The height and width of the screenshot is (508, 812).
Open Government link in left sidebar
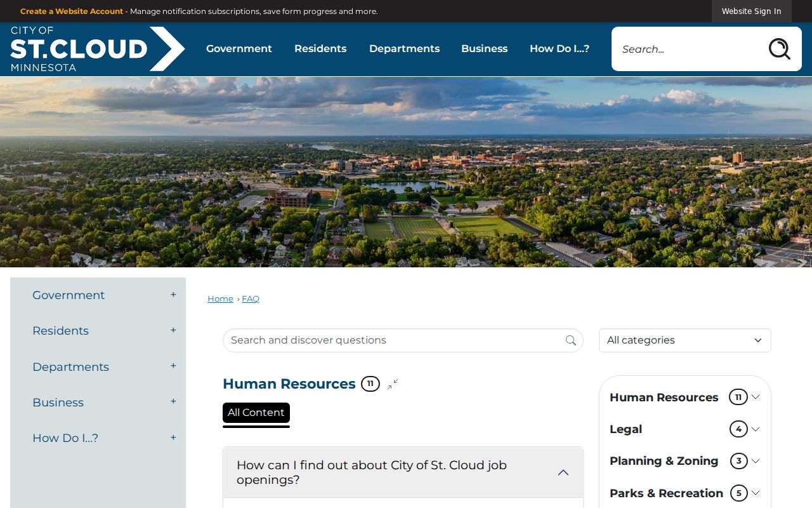point(69,295)
